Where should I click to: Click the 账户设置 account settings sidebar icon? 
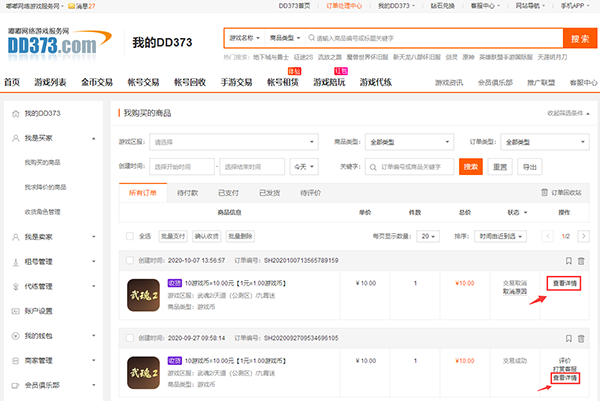click(x=14, y=311)
